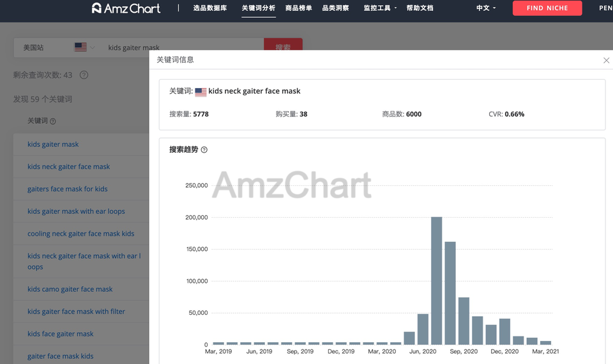Open keyword gaiters face mask for kids
Screen dimensions: 613x364
coord(67,189)
